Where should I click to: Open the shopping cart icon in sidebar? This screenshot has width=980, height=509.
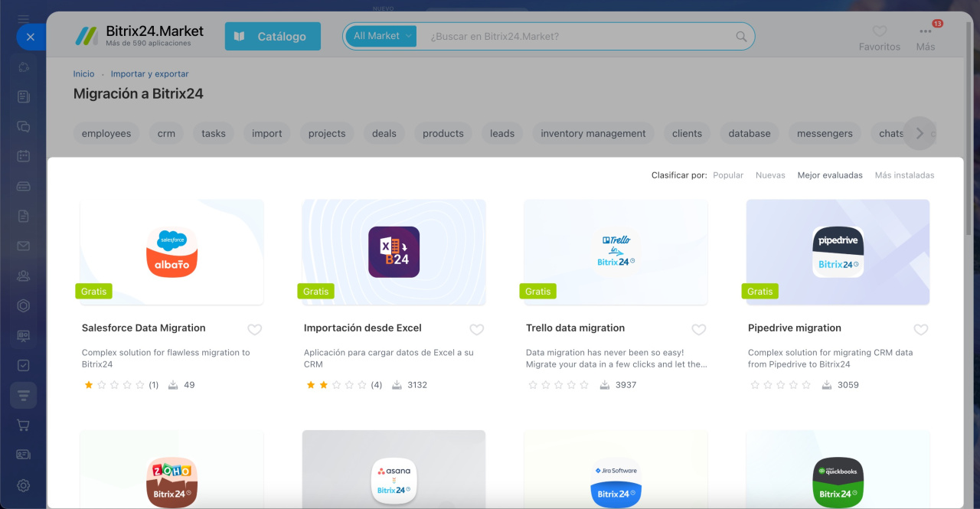point(24,425)
